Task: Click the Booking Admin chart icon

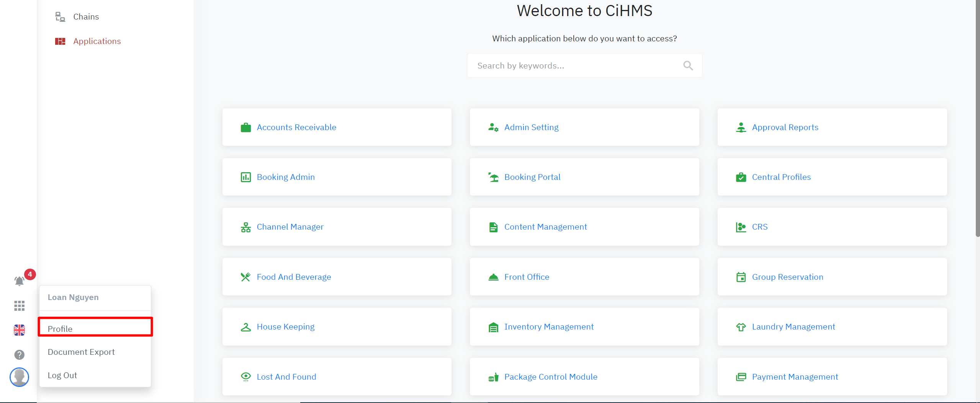Action: coord(246,177)
